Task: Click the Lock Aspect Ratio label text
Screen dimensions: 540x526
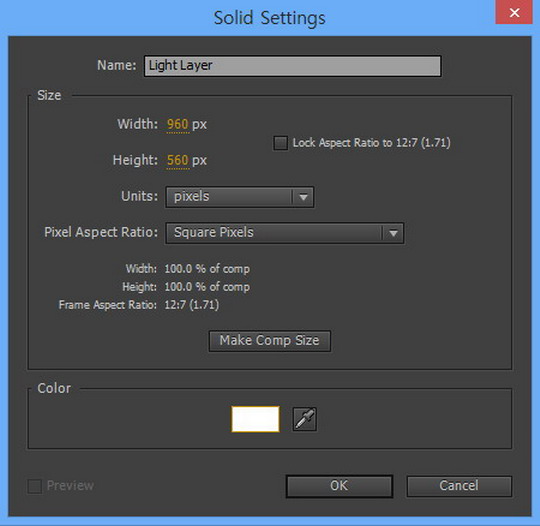Action: [371, 143]
